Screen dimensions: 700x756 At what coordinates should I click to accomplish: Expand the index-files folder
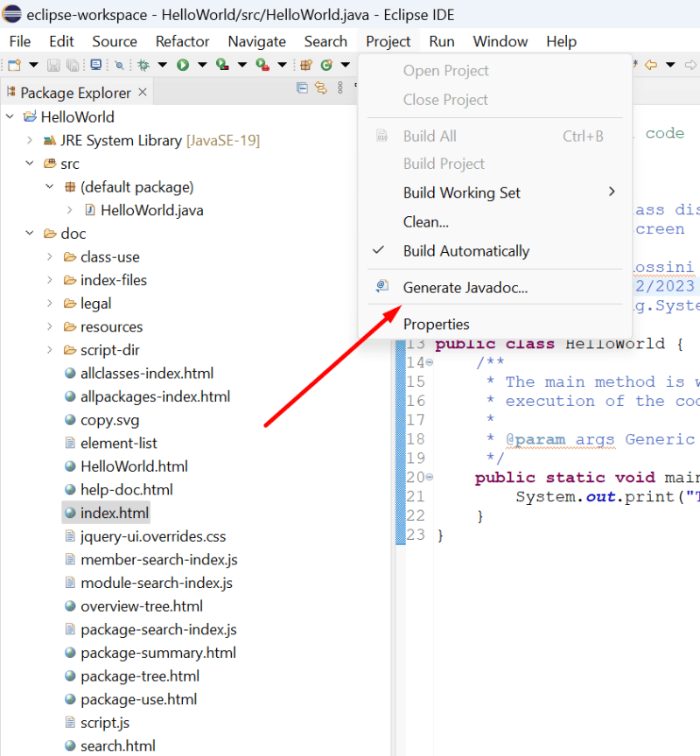pos(50,280)
